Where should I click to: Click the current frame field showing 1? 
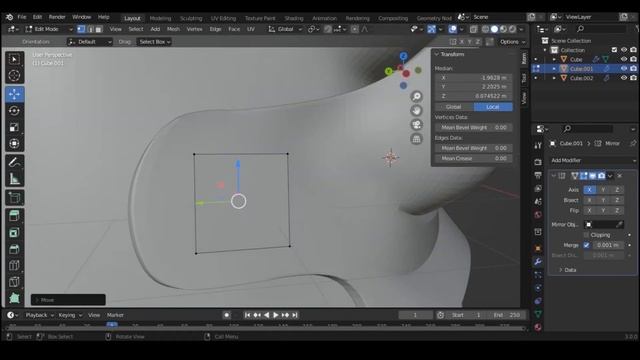pos(415,315)
